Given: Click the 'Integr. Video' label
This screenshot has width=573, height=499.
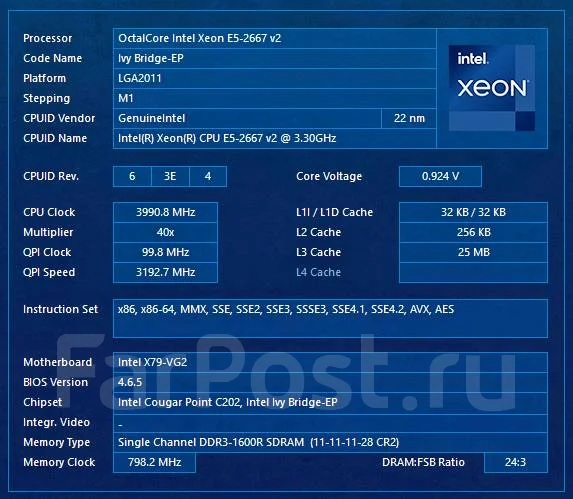Looking at the screenshot, I should 56,423.
